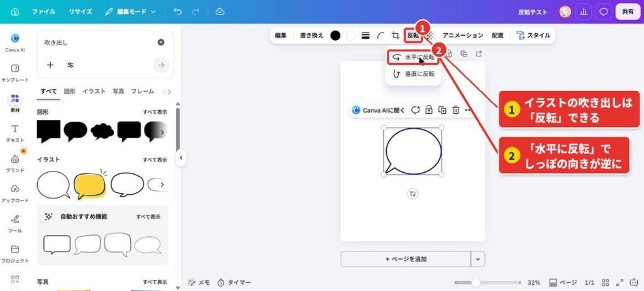Show all 写真 results
The width and height of the screenshot is (644, 291).
point(155,282)
